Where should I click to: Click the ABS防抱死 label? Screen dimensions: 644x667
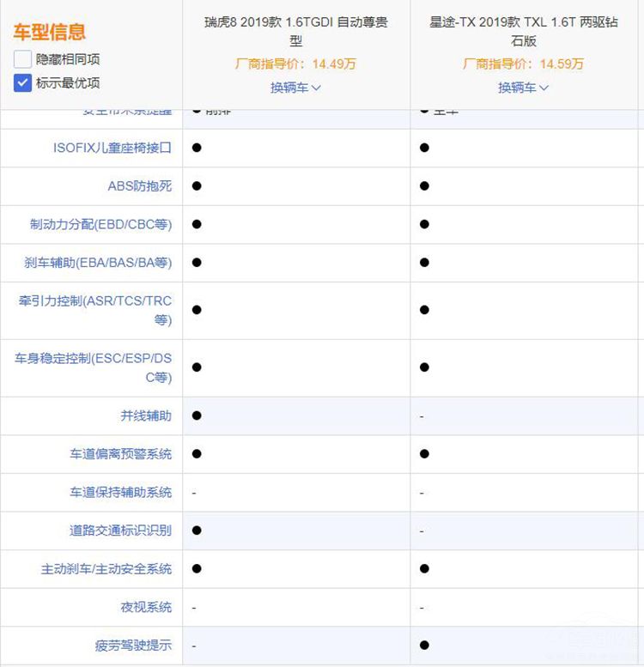point(139,185)
